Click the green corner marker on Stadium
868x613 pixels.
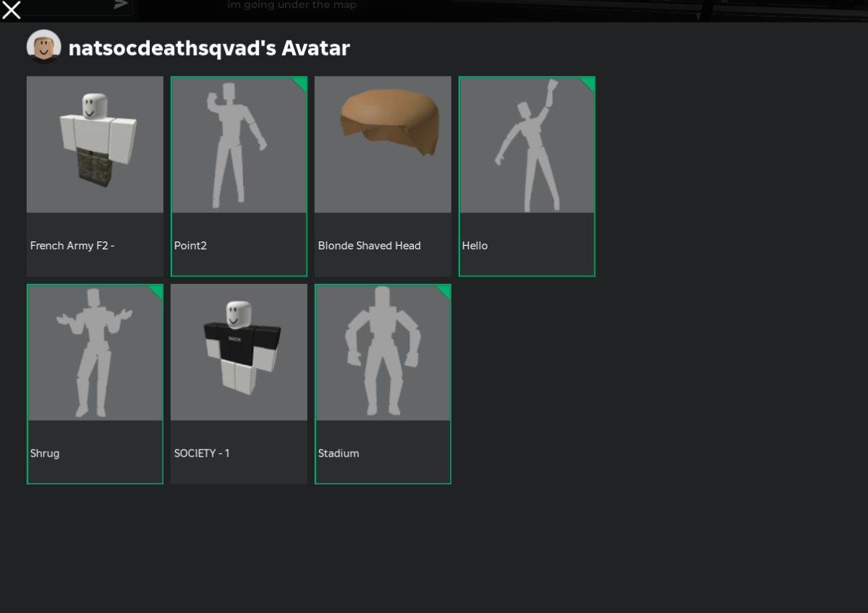click(445, 291)
